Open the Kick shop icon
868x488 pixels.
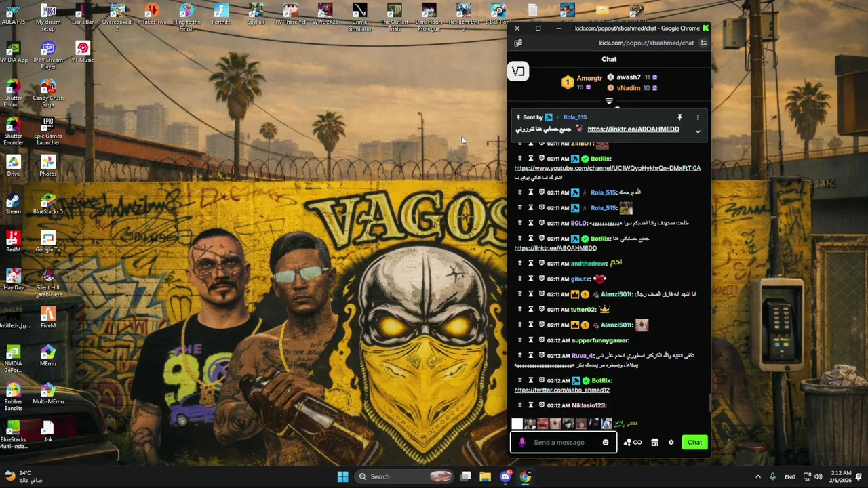[654, 443]
